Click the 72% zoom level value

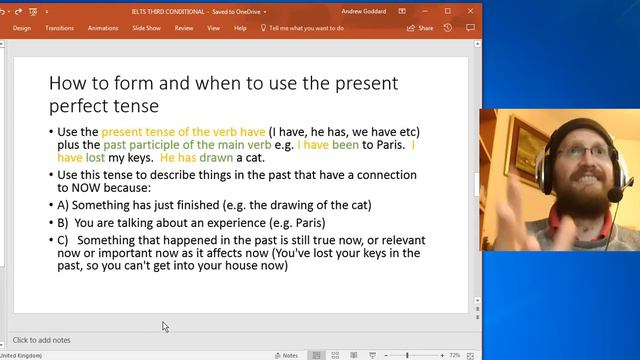454,356
